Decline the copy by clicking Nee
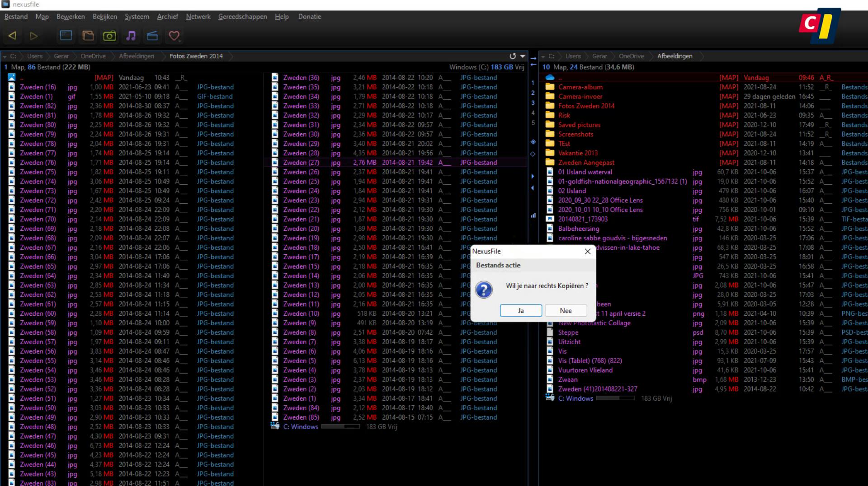 (566, 311)
